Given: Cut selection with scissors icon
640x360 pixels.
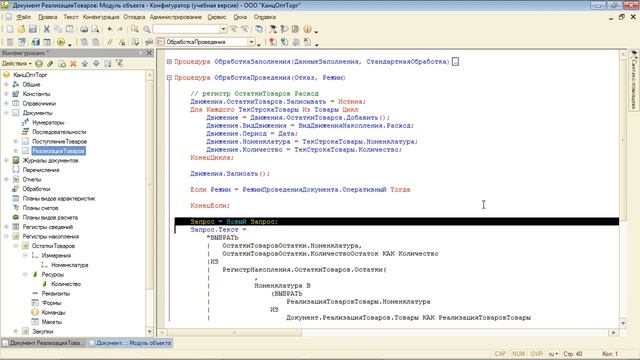Looking at the screenshot, I should (47, 29).
